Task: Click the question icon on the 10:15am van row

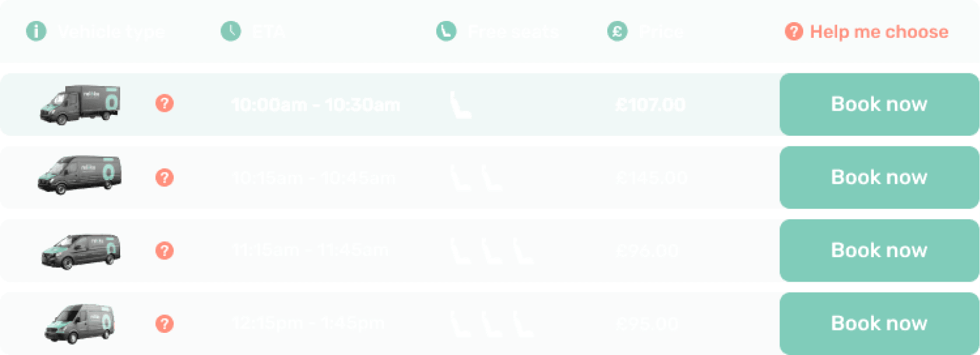Action: click(165, 177)
